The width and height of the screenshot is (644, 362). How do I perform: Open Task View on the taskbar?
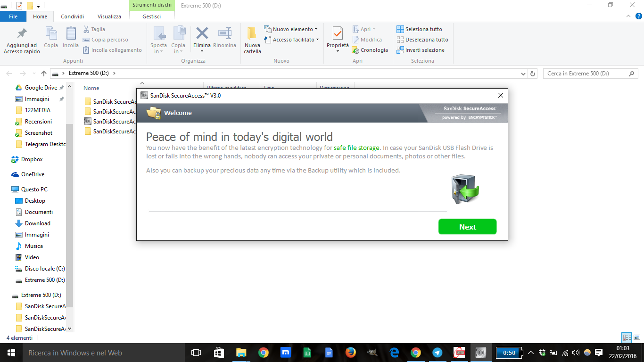pyautogui.click(x=196, y=353)
